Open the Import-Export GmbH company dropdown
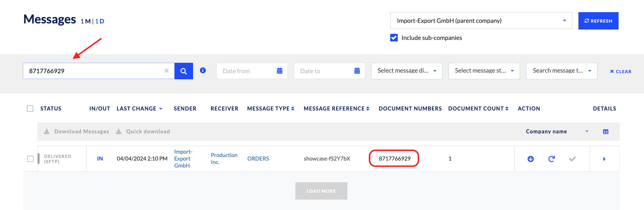This screenshot has width=644, height=210. [x=481, y=21]
